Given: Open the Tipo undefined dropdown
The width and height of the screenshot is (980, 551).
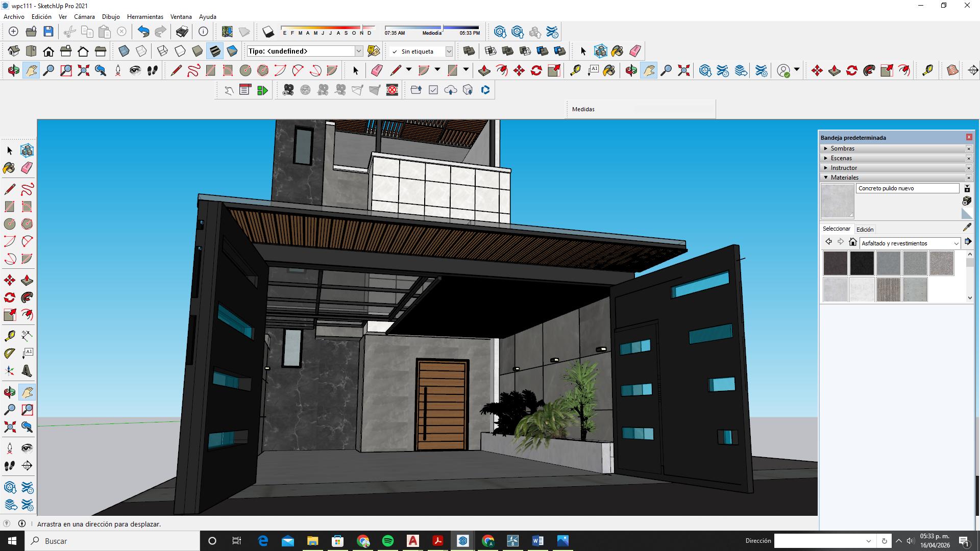Looking at the screenshot, I should tap(358, 51).
